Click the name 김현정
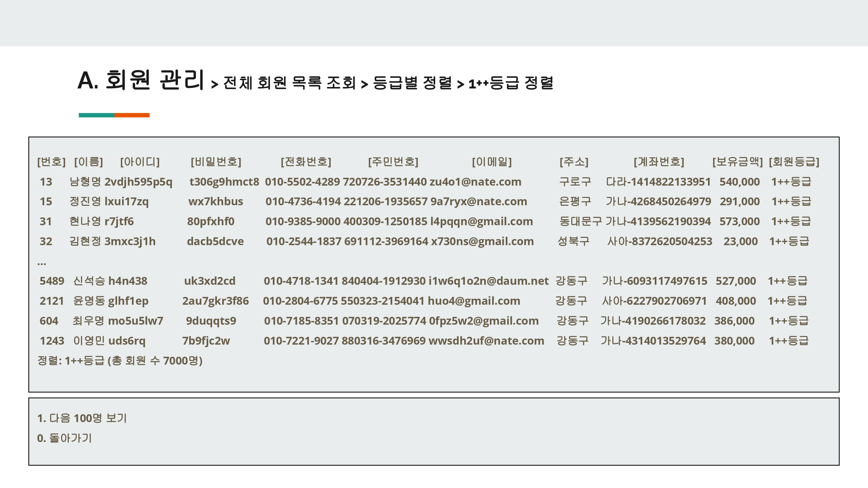 pos(85,241)
